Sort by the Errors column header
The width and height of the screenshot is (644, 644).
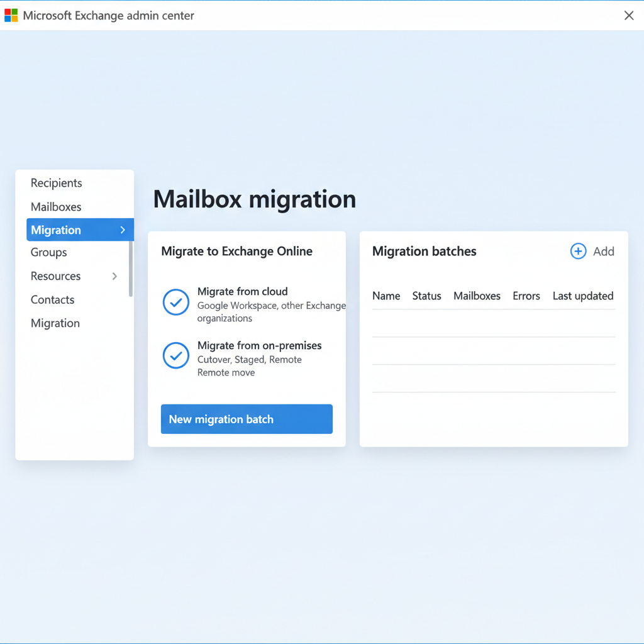526,296
